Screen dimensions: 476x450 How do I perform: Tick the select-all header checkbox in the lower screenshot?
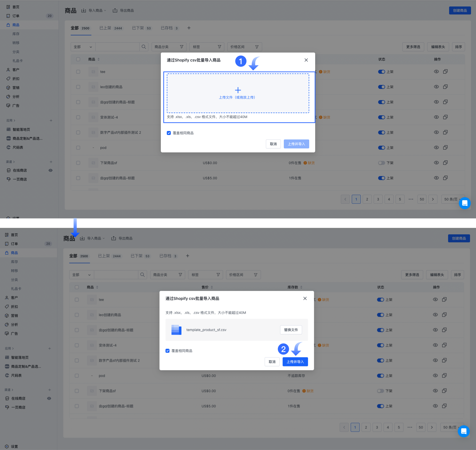(77, 287)
